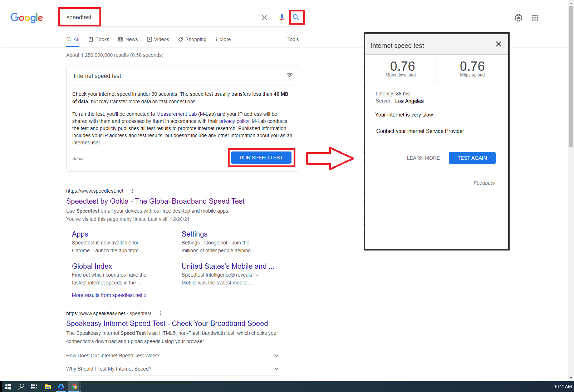Open the search Tools options

tap(293, 39)
